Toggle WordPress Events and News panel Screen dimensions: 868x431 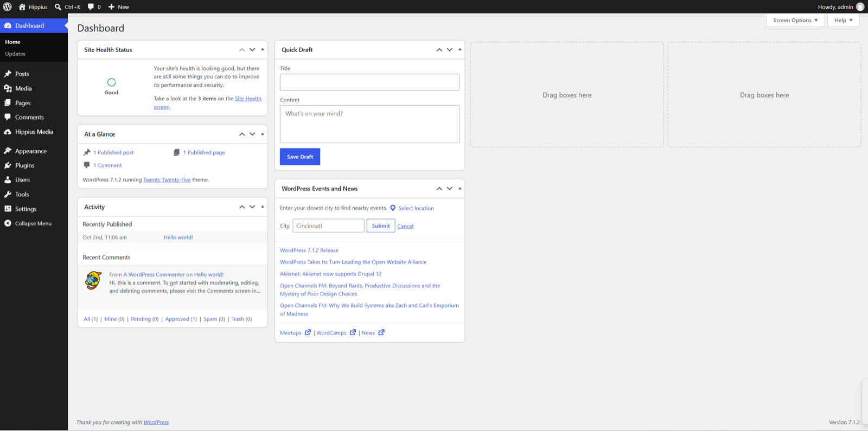[x=460, y=188]
